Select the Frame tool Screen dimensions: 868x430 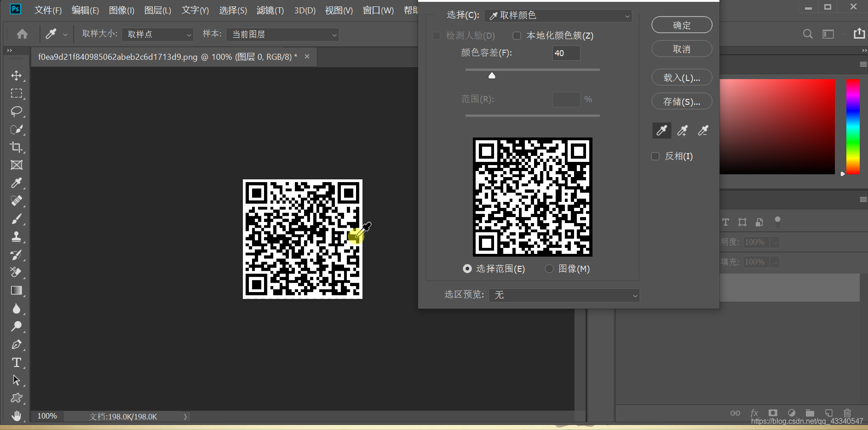(x=17, y=165)
